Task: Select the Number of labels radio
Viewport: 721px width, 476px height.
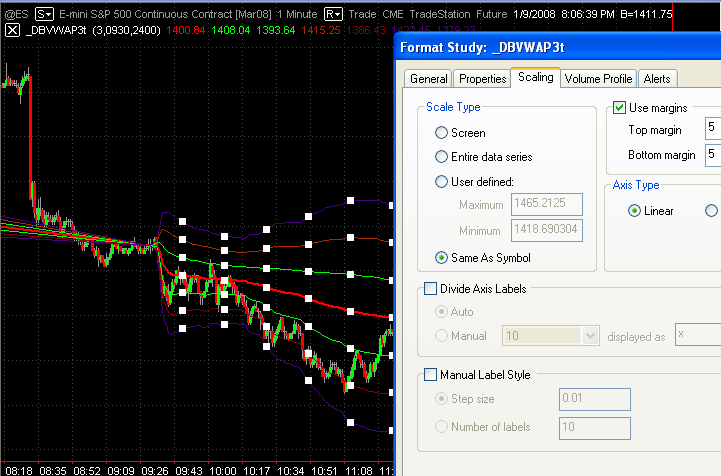Action: point(441,427)
